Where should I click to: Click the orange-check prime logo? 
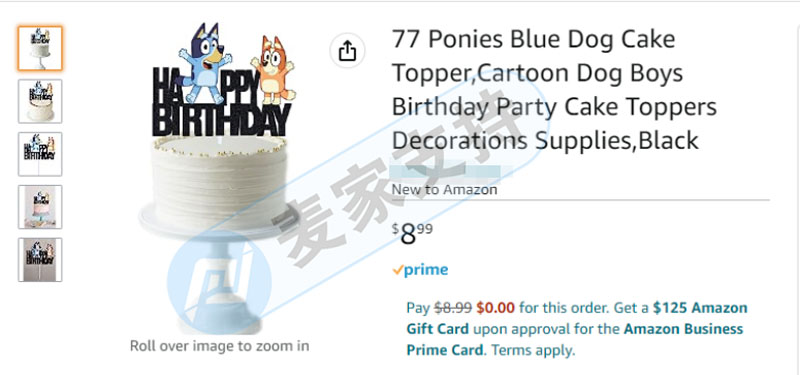(420, 270)
